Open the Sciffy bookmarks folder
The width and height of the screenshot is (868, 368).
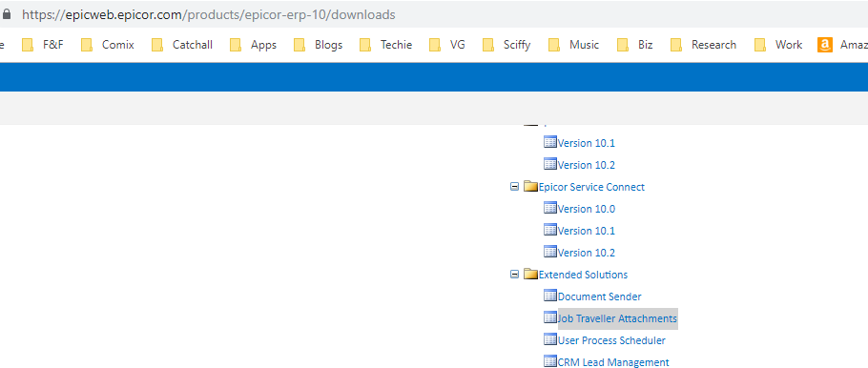(506, 45)
